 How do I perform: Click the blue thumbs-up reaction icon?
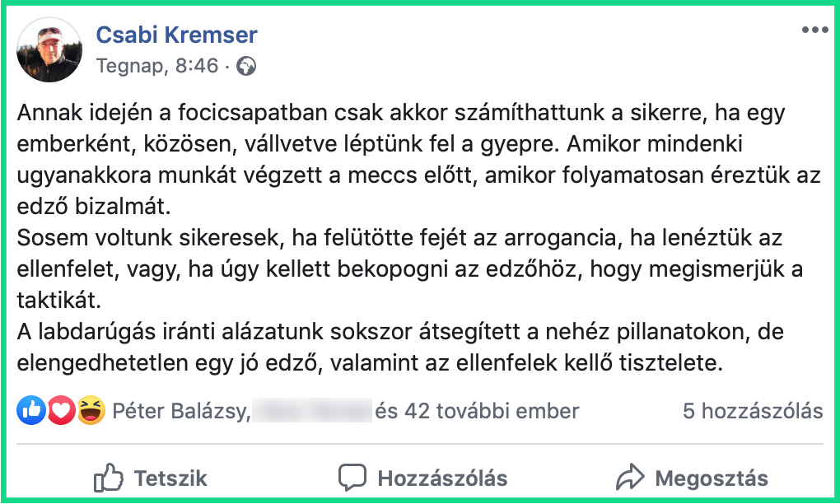pos(31,410)
